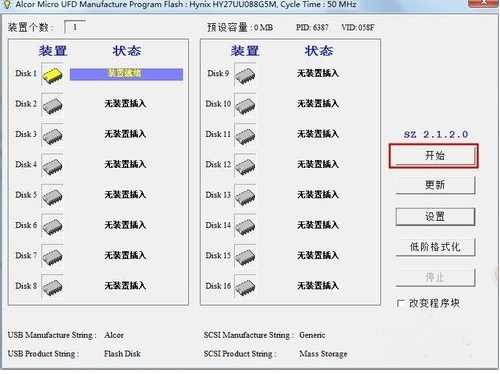Click the Disk 5 chip icon
Screen dimensions: 500x374
click(x=52, y=196)
